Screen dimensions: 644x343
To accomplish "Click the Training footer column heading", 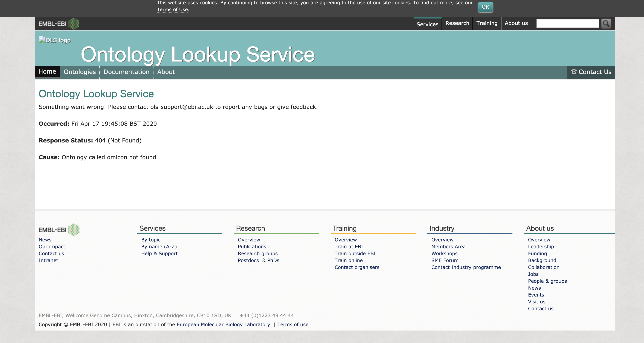I will (345, 229).
